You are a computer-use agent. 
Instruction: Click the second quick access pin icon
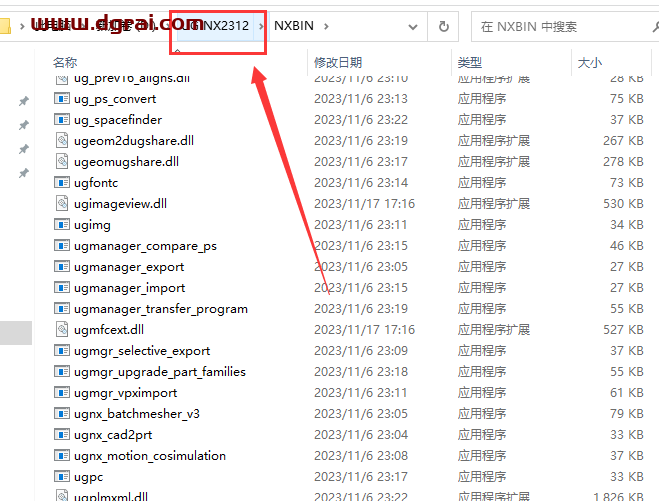pyautogui.click(x=24, y=125)
